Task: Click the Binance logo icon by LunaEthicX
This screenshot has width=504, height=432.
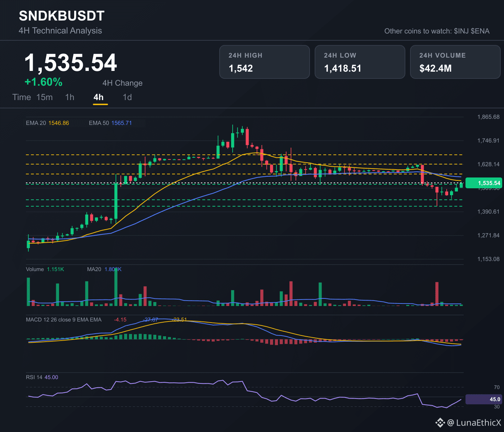Action: point(440,423)
